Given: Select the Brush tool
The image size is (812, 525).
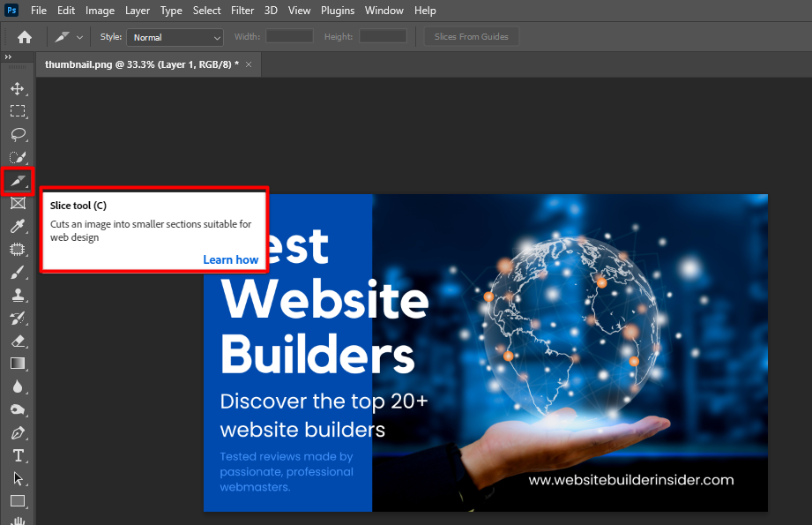Looking at the screenshot, I should pos(18,273).
